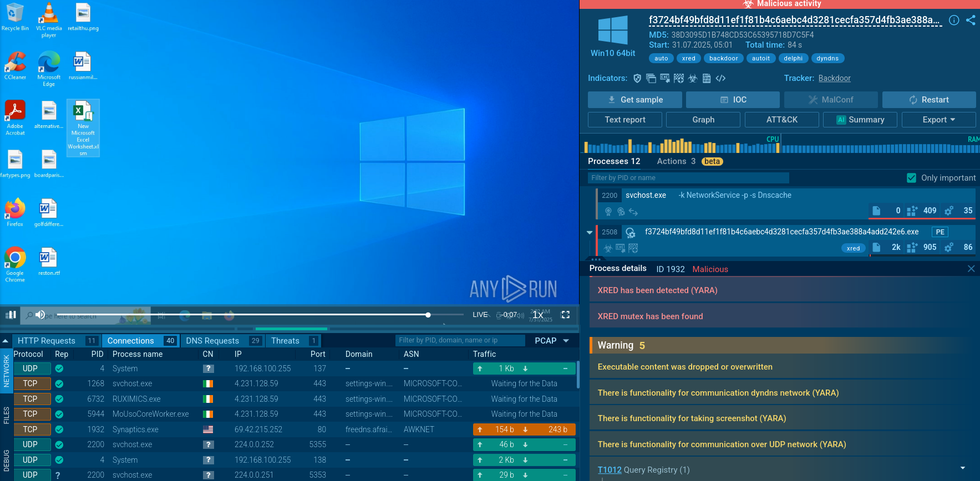The width and height of the screenshot is (980, 481).
Task: Enter fullscreen mode for video player
Action: tap(565, 315)
